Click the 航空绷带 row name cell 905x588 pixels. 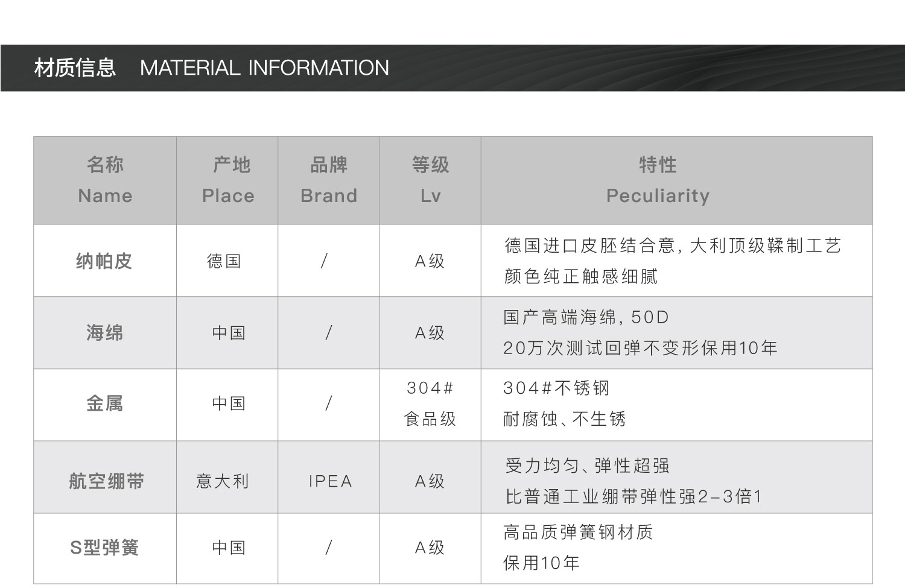tap(106, 481)
